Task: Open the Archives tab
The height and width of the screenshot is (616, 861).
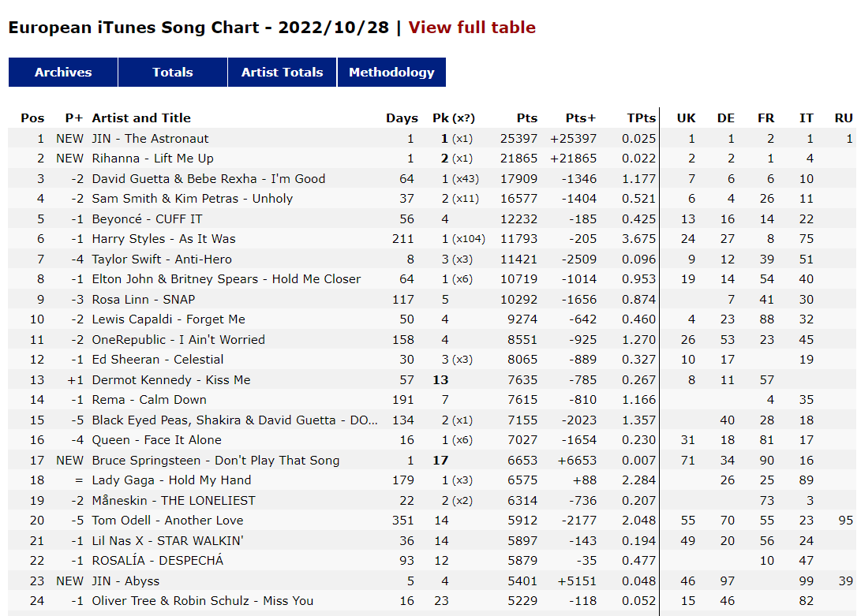Action: click(x=63, y=72)
